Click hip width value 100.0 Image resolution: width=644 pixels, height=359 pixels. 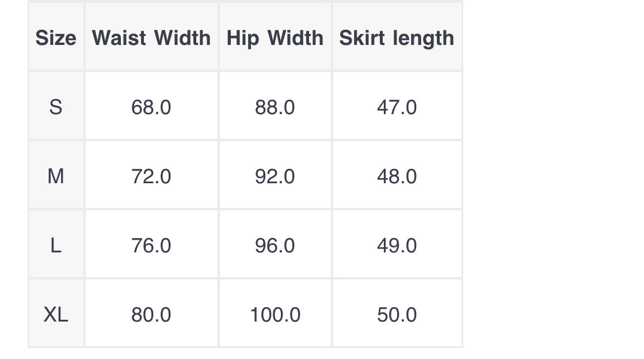[x=275, y=315]
